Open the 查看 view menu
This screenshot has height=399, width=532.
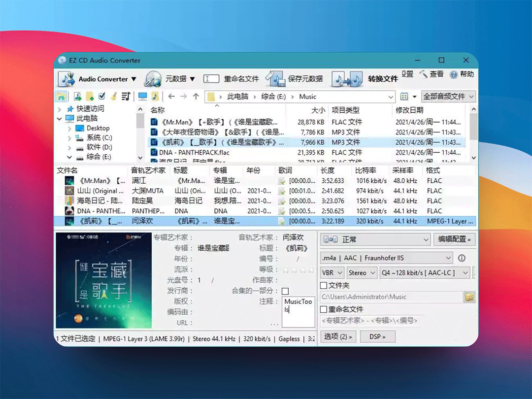(x=432, y=74)
